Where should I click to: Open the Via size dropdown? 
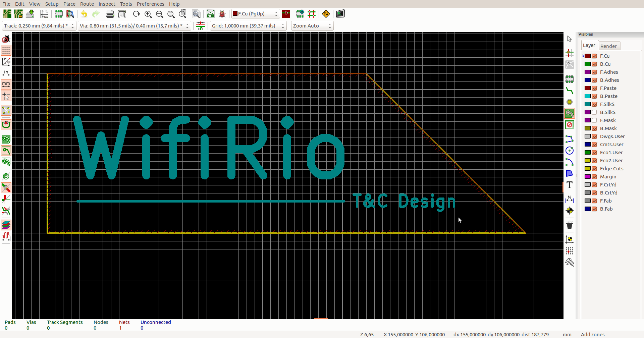pos(134,26)
